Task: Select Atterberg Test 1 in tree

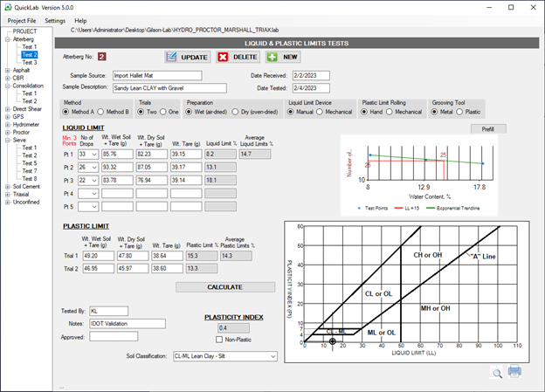Action: pyautogui.click(x=29, y=47)
